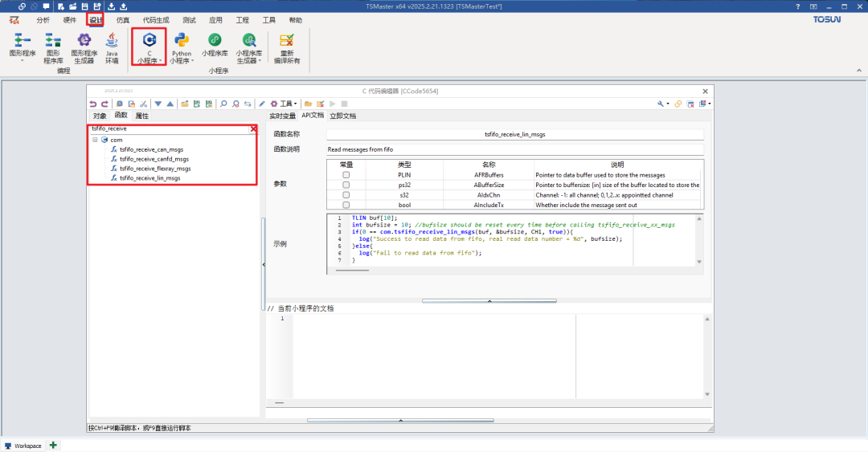Toggle 常量 checkbox for AIdxChn row
This screenshot has width=868, height=452.
[x=346, y=195]
